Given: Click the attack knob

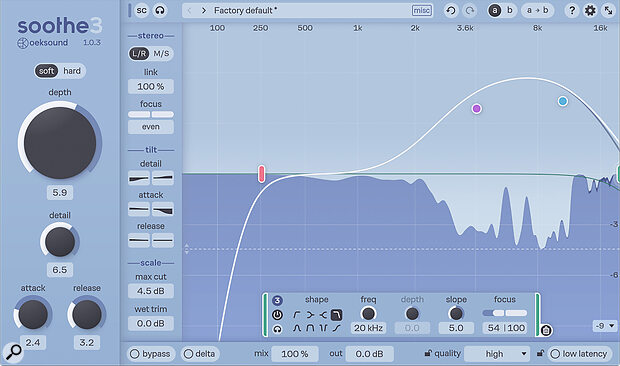Looking at the screenshot, I should click(x=33, y=314).
